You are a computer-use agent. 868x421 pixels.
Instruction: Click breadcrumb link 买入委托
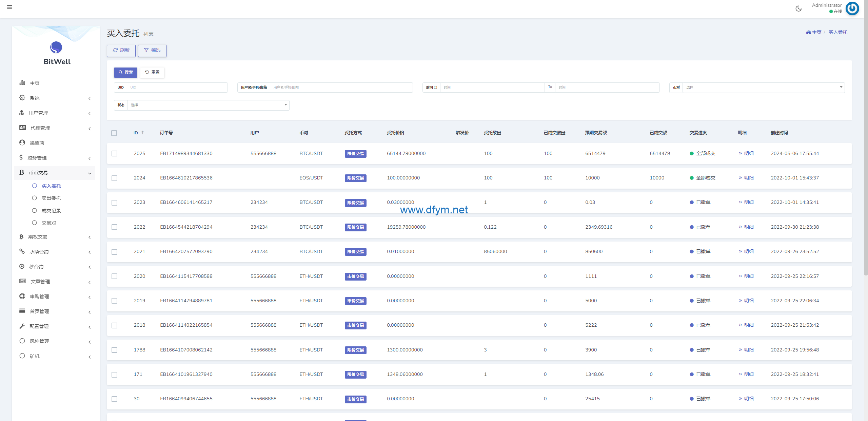pyautogui.click(x=838, y=32)
